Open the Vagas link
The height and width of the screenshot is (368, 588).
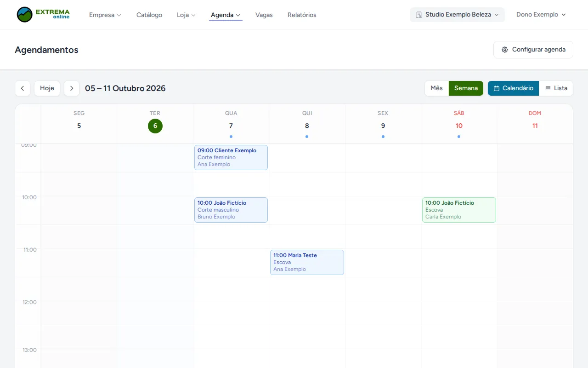(x=264, y=15)
